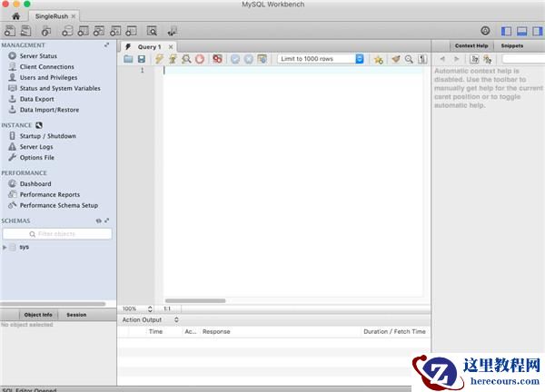Image resolution: width=545 pixels, height=392 pixels.
Task: Stop query execution red icon
Action: [x=200, y=59]
